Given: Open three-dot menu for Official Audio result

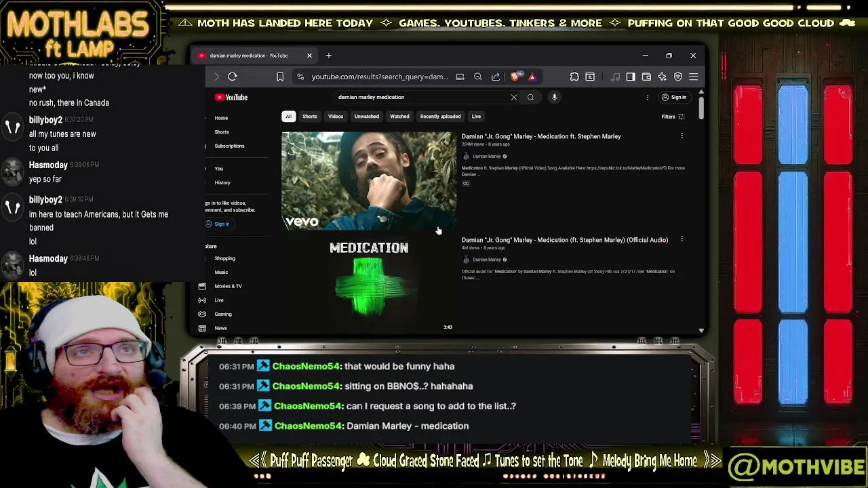Looking at the screenshot, I should point(682,239).
